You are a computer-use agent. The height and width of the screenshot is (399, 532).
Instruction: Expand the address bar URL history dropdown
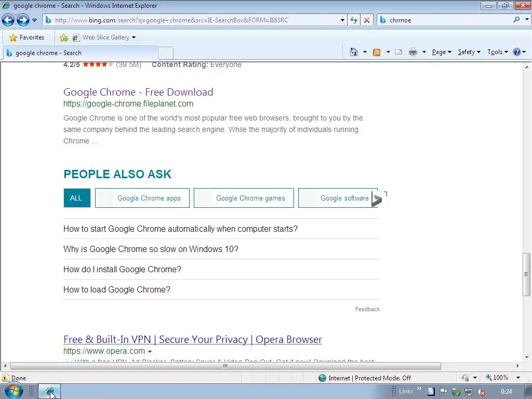pos(342,20)
